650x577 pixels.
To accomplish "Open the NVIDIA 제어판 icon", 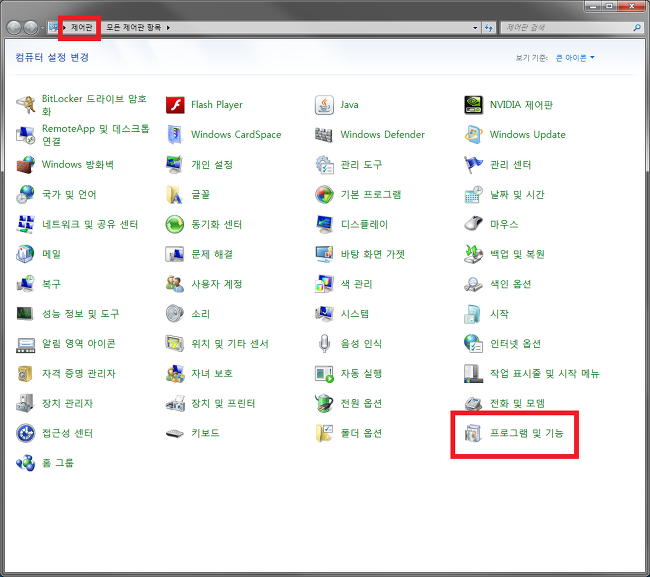I will click(473, 105).
